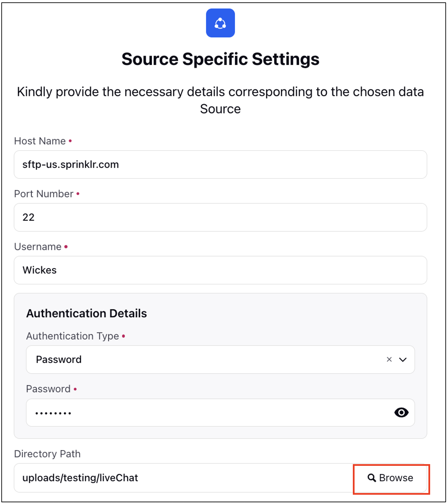Show password using the eye icon
The height and width of the screenshot is (504, 448).
click(x=401, y=412)
